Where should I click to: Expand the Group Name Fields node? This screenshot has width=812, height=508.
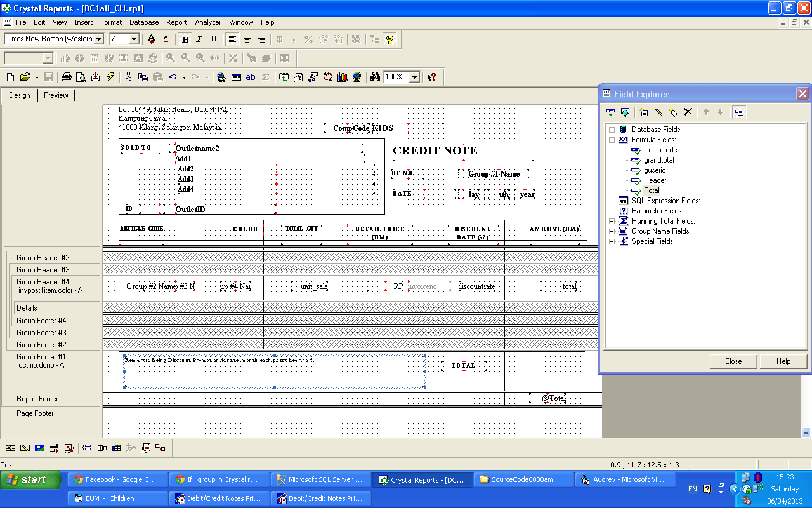click(x=612, y=231)
